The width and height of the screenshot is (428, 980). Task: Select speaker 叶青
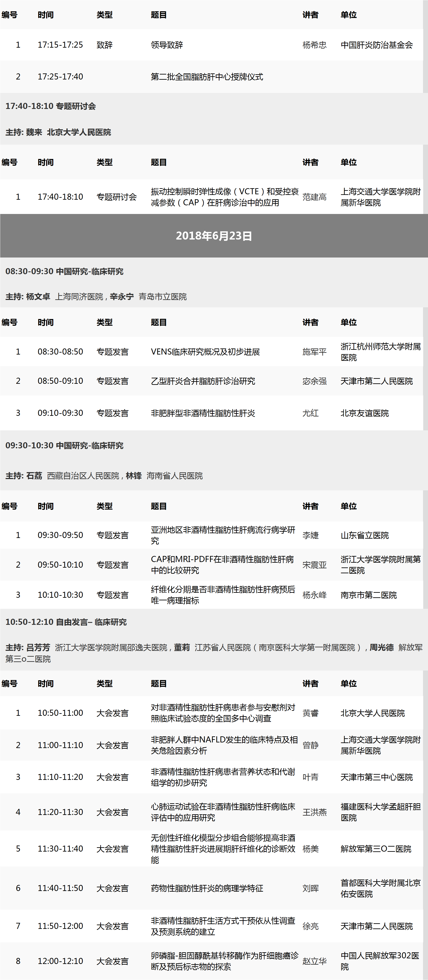pos(310,777)
